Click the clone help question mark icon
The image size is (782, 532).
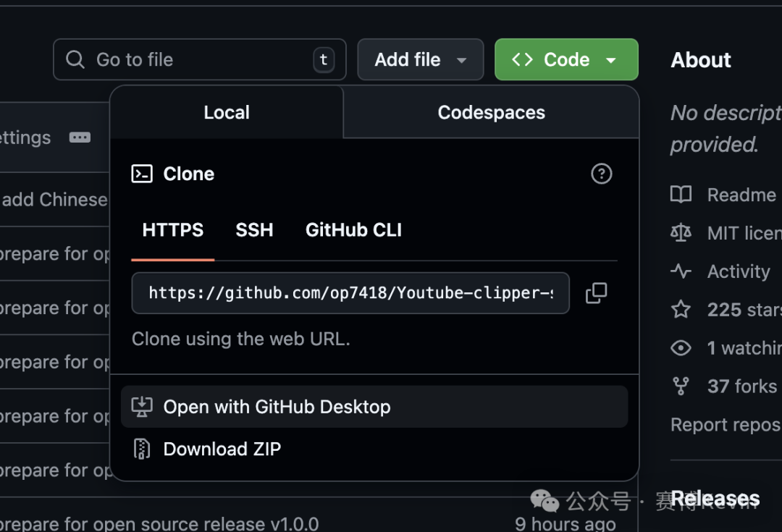pos(601,174)
